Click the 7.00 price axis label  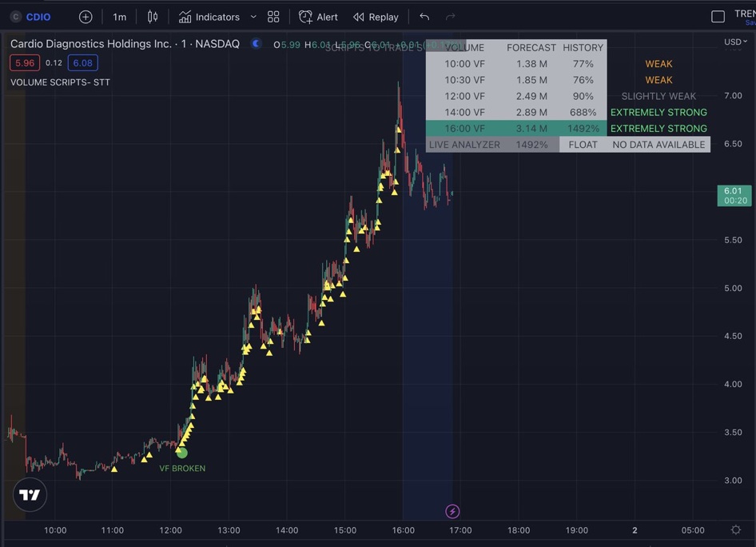(x=733, y=95)
